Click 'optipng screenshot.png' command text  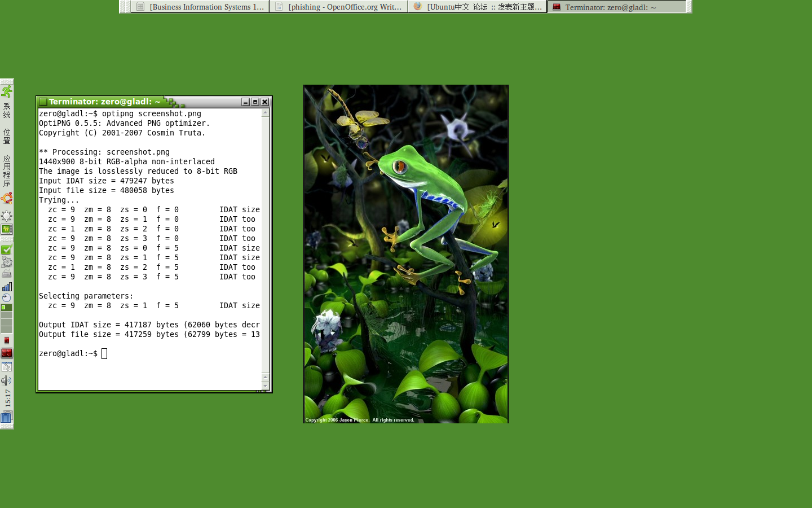(152, 113)
